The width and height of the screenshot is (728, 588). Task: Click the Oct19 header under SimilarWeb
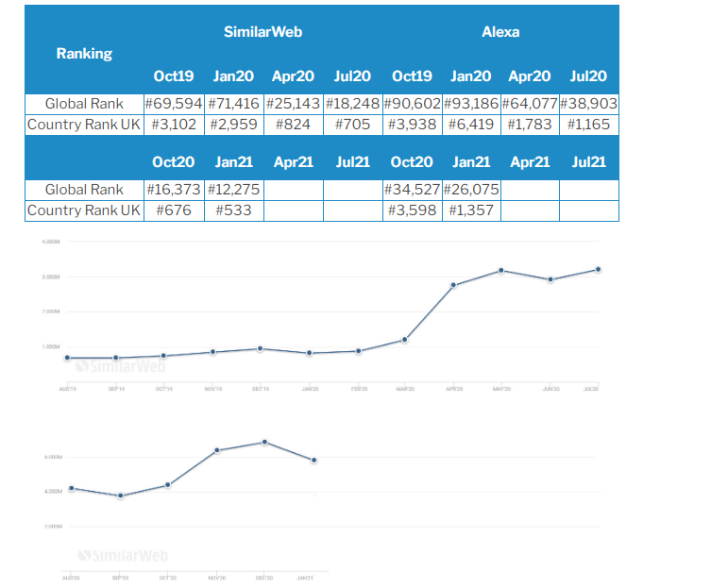tap(174, 76)
